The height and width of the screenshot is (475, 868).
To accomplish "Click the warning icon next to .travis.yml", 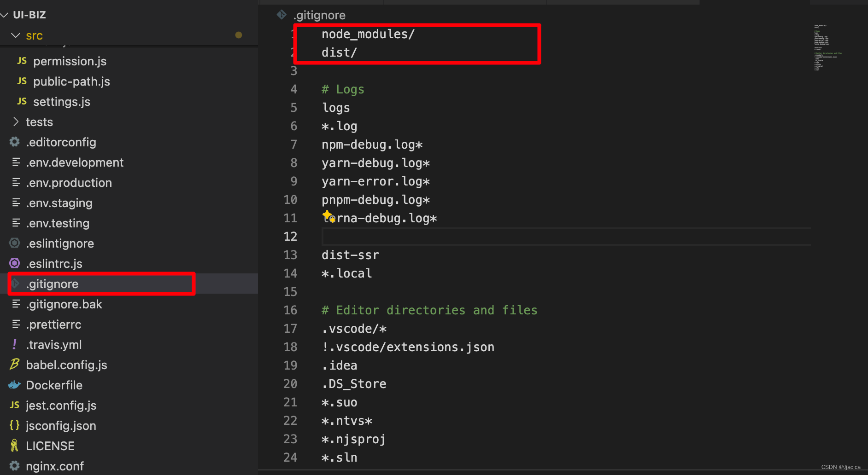I will pos(14,344).
